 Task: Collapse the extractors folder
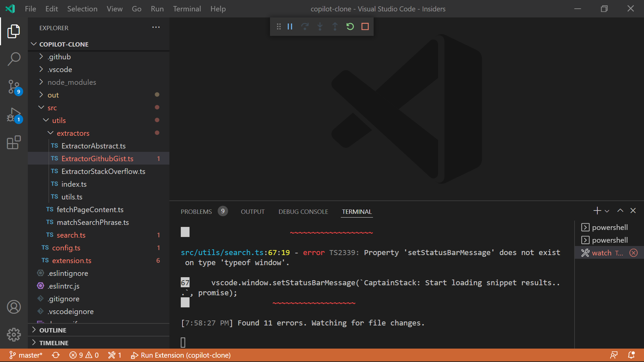click(x=50, y=133)
